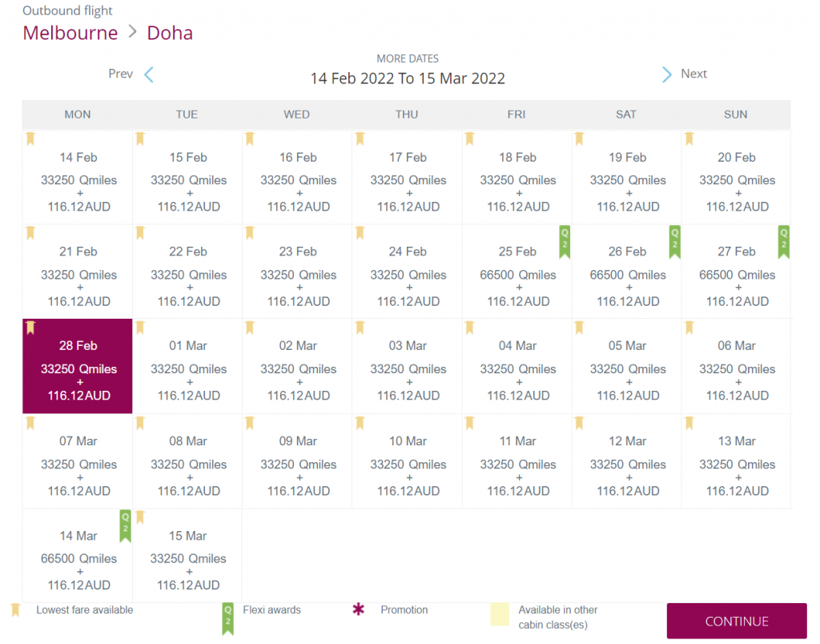Click the Promotion asterisk icon in the legend

(x=357, y=610)
